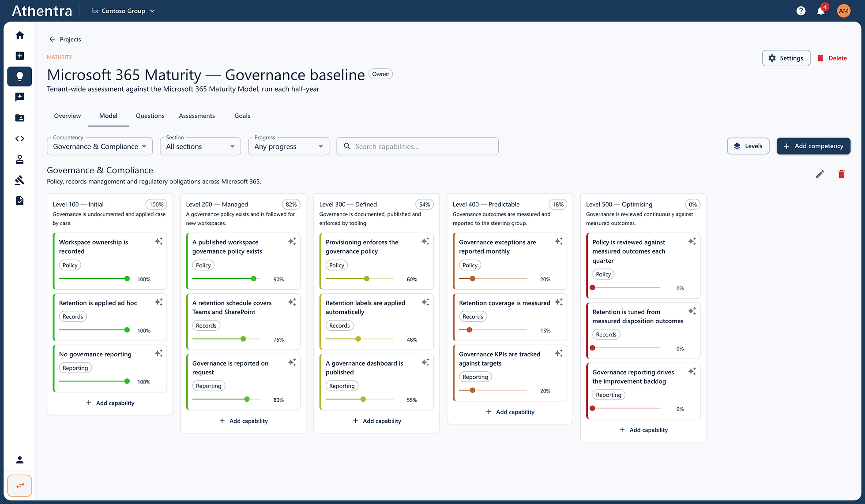The image size is (865, 504).
Task: Adjust slider for Governance exceptions reported monthly
Action: point(493,279)
